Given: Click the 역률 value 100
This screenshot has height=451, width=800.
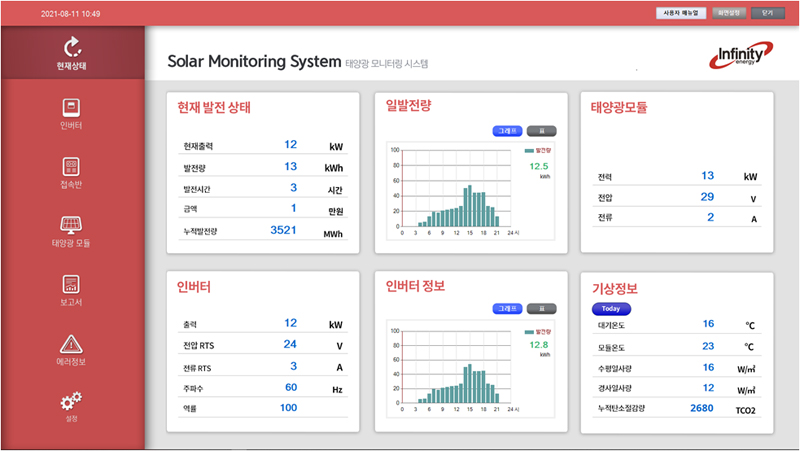Looking at the screenshot, I should (x=288, y=408).
